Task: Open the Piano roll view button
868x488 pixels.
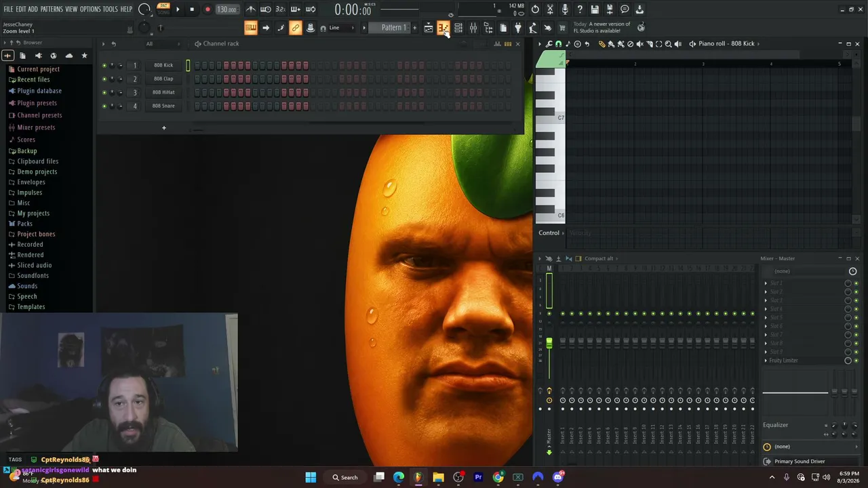Action: [x=443, y=28]
